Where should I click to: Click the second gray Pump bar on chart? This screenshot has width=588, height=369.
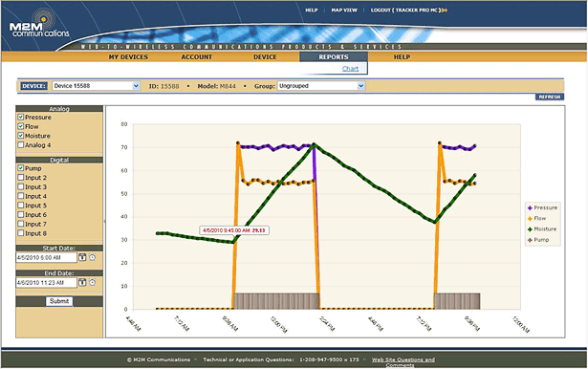pyautogui.click(x=457, y=301)
